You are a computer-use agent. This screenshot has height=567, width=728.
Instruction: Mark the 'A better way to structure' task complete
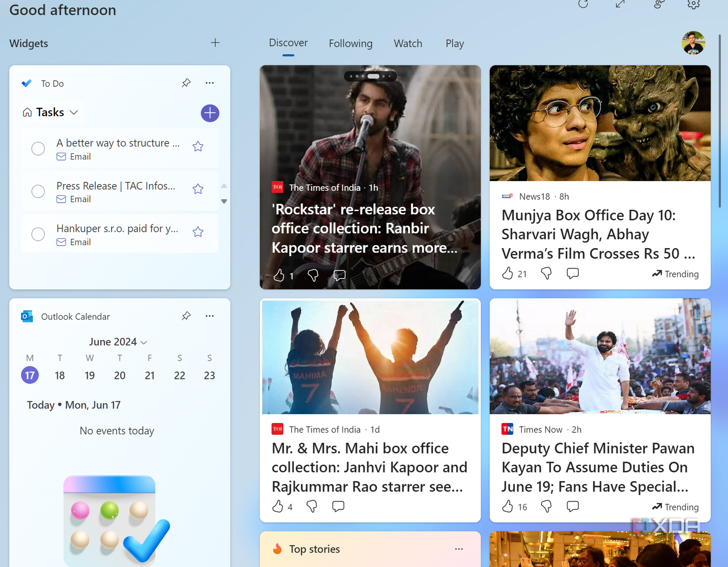coord(38,148)
